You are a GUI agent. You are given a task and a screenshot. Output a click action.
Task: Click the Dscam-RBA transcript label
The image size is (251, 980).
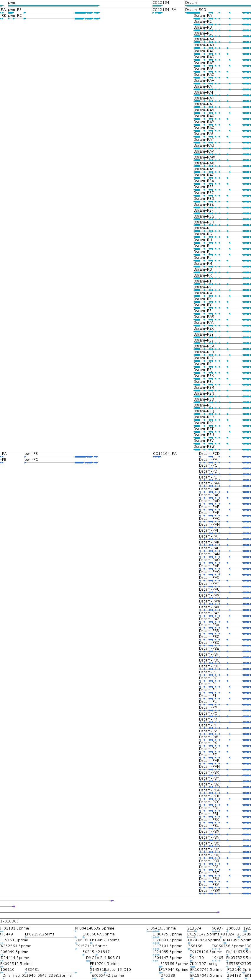(x=204, y=181)
